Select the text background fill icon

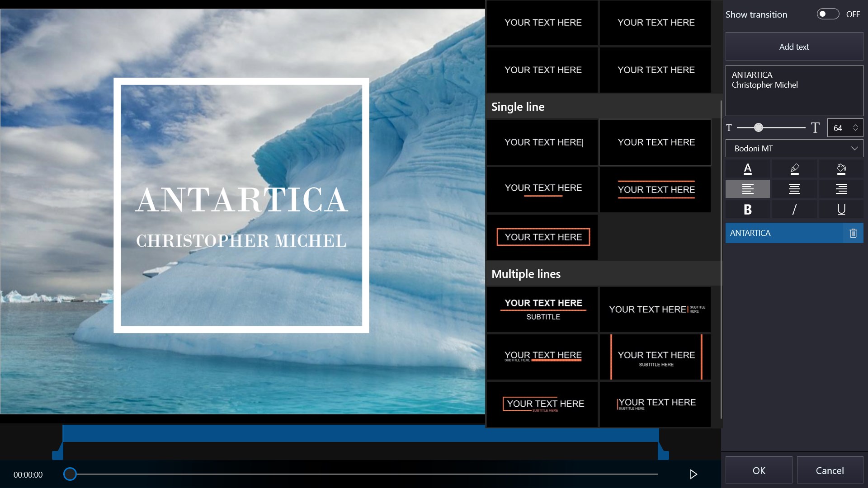pos(841,169)
